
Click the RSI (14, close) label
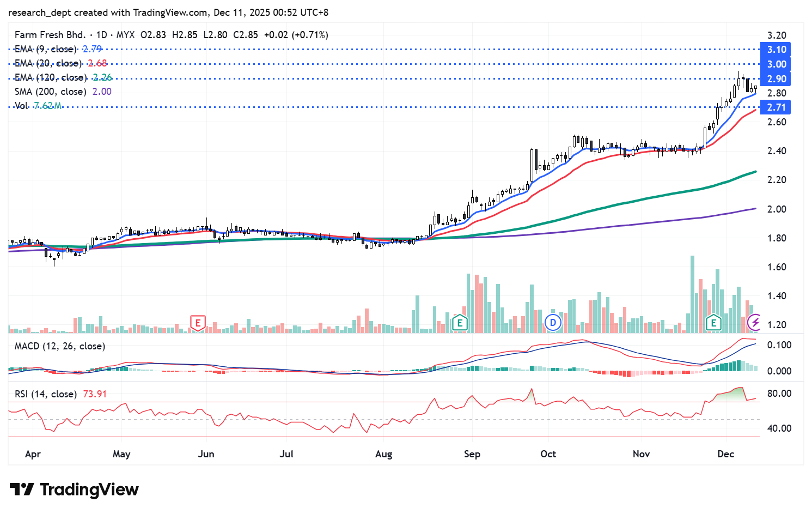point(45,394)
